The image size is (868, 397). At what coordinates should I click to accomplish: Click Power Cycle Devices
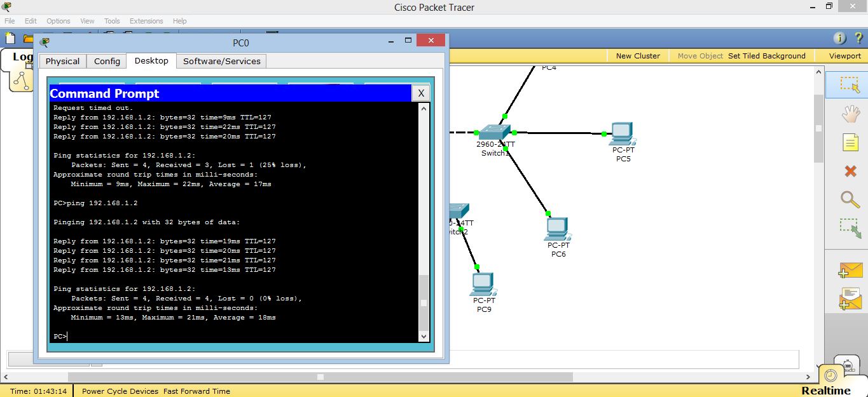pos(120,391)
